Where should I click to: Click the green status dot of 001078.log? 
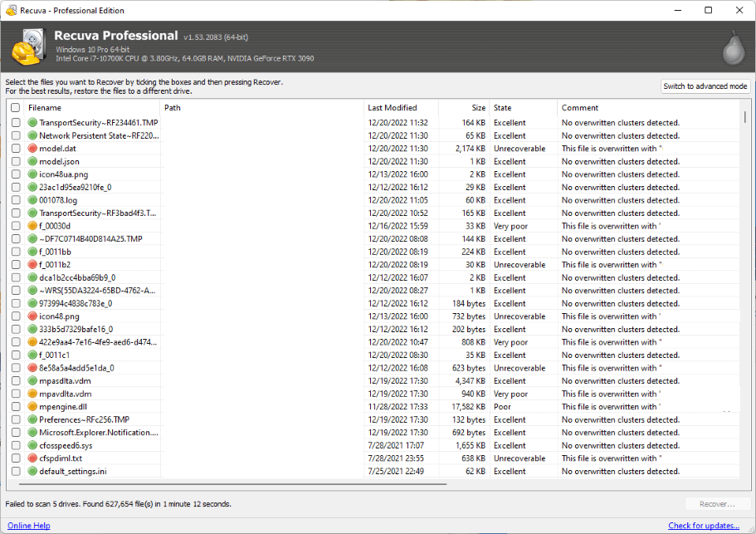(x=32, y=199)
